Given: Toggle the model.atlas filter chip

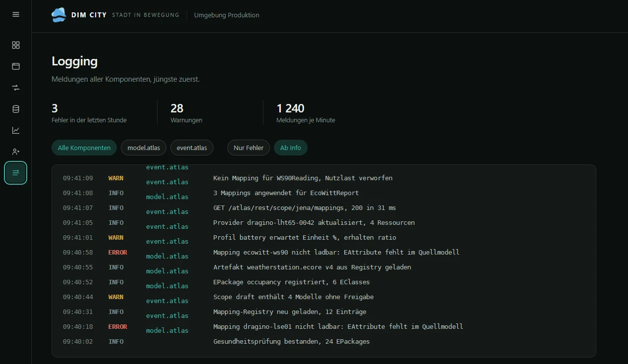Looking at the screenshot, I should [x=144, y=148].
